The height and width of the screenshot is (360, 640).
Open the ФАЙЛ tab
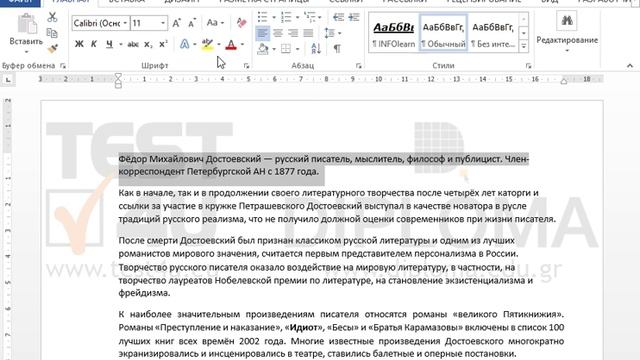point(20,2)
